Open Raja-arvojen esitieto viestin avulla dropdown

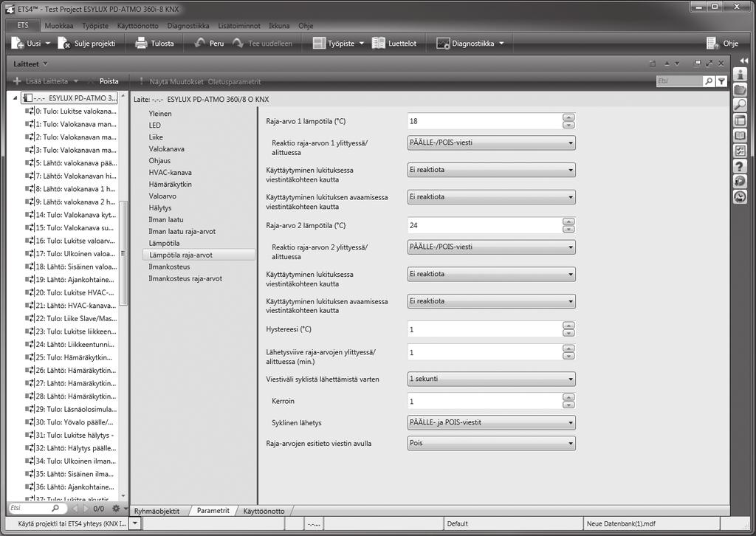pos(491,443)
